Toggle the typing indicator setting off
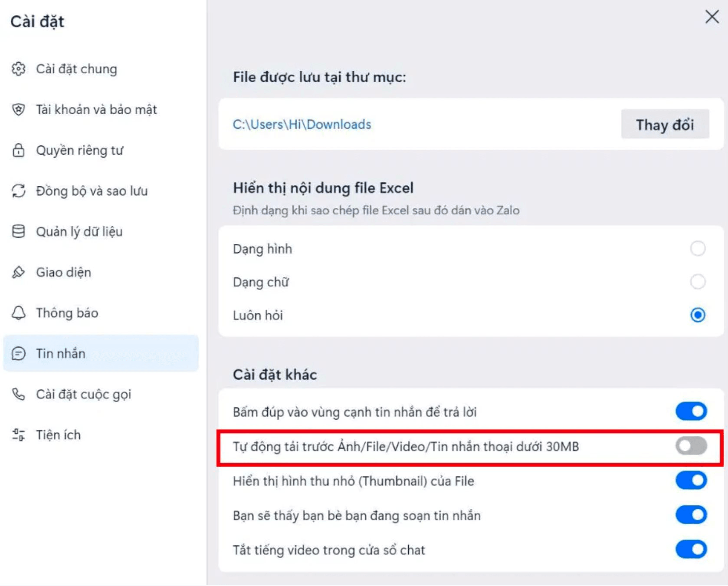The width and height of the screenshot is (728, 586). 691,515
